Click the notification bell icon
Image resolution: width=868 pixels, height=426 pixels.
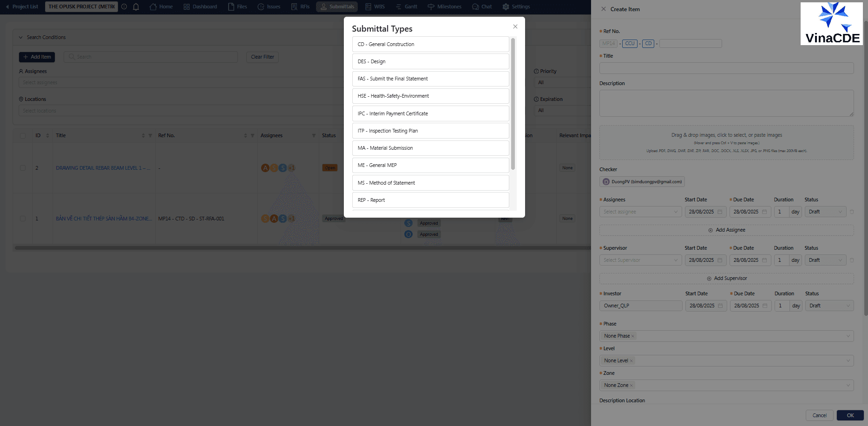136,7
